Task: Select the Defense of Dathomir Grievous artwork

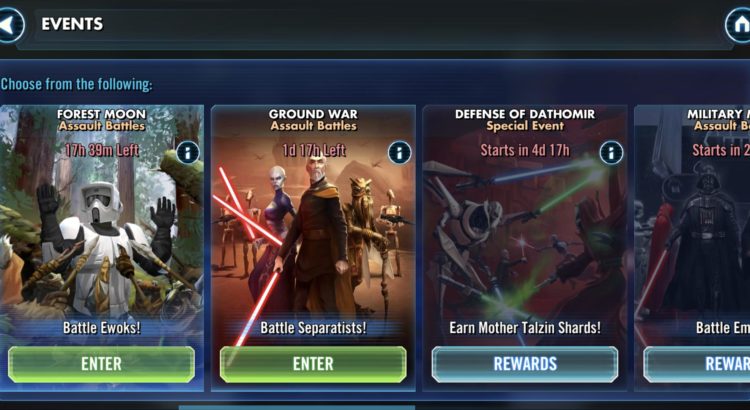Action: pyautogui.click(x=525, y=239)
